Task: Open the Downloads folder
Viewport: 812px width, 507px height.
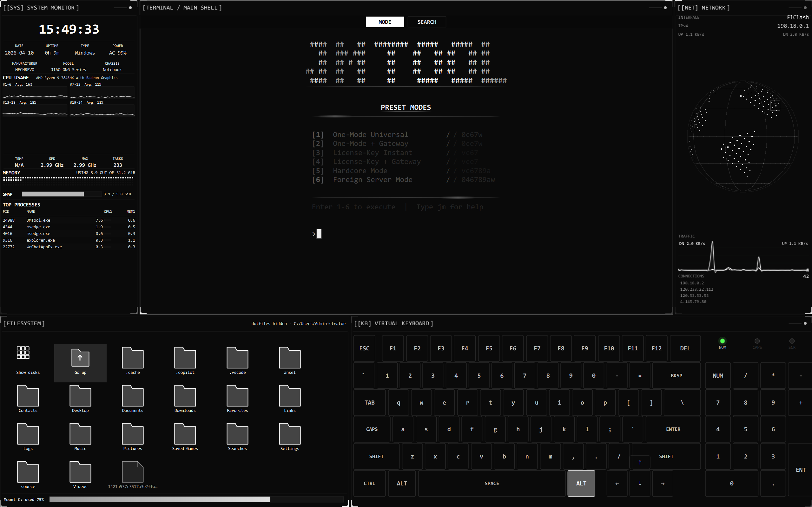Action: (185, 397)
